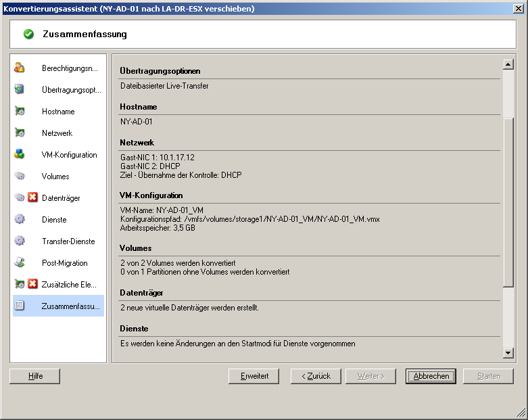Click the Hostname value 'NY-AD-01'

coord(136,122)
